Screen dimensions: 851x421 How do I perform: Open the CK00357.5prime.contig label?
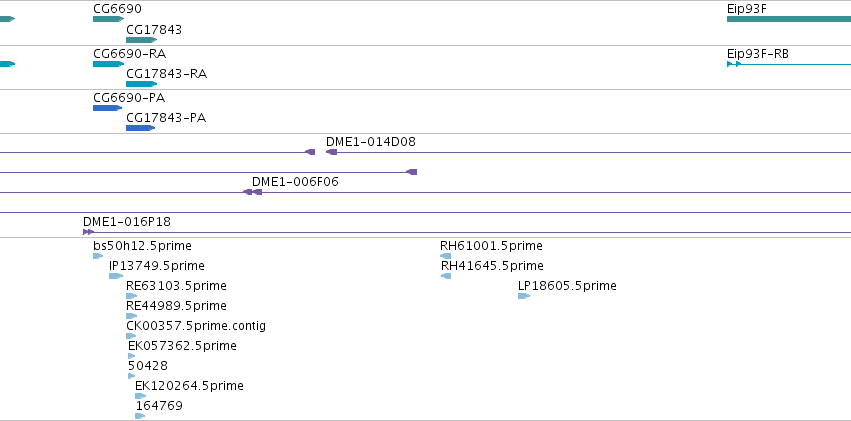[x=196, y=326]
